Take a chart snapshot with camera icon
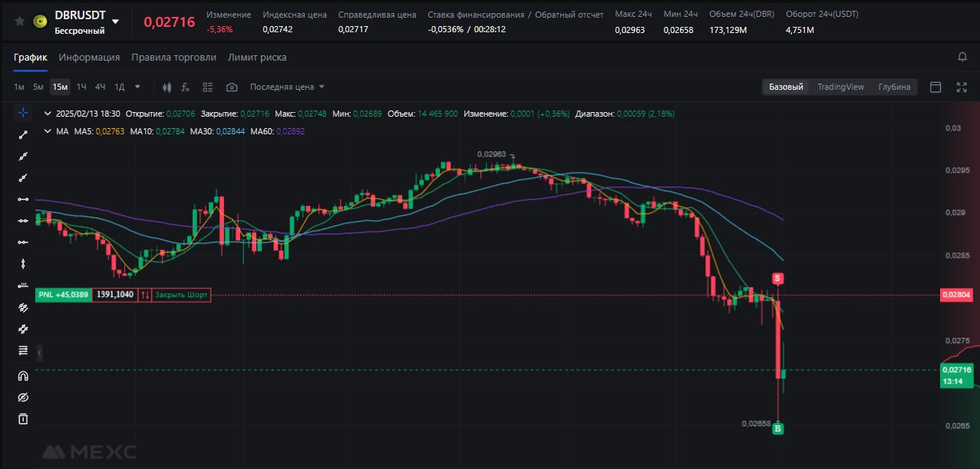The image size is (980, 469). [232, 87]
